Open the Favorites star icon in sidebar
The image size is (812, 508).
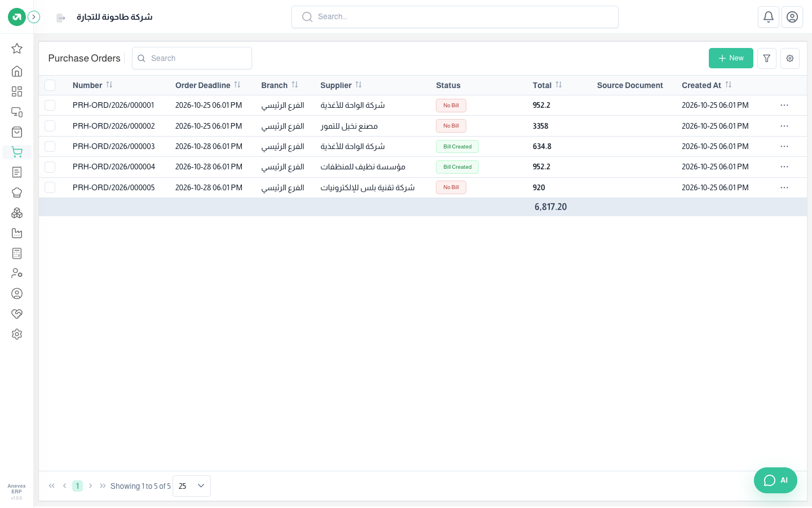click(x=17, y=49)
